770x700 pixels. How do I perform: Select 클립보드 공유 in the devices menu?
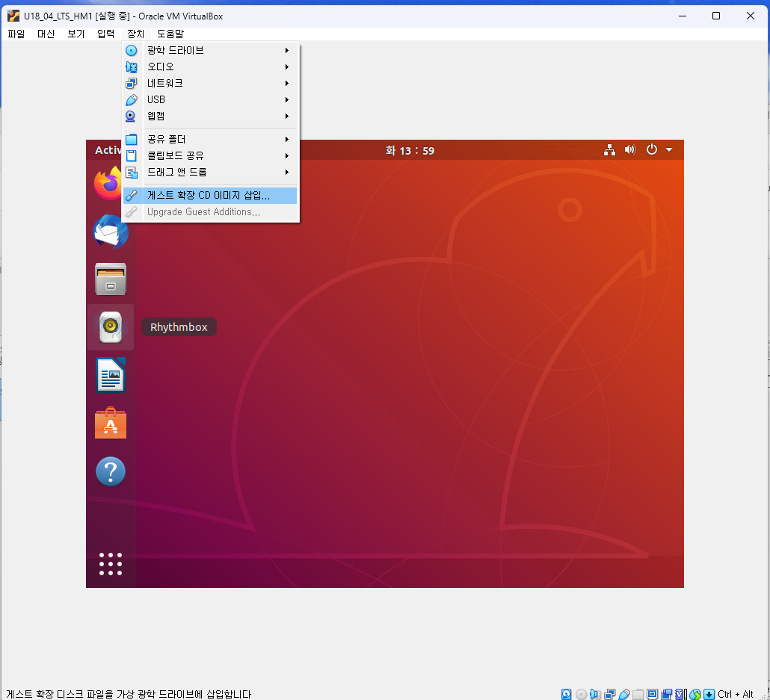coord(210,155)
